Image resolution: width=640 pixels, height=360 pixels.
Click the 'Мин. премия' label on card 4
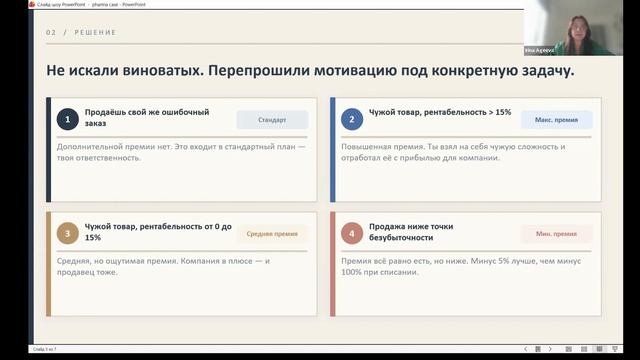click(x=556, y=234)
